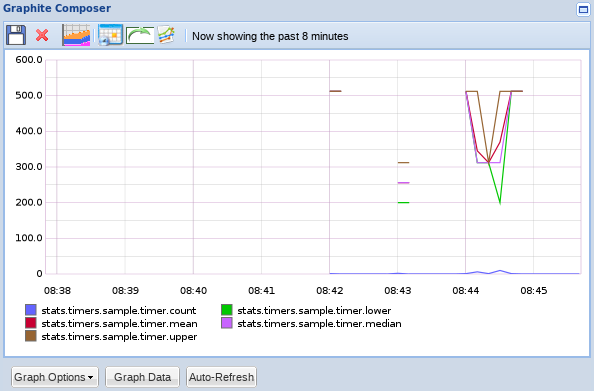The width and height of the screenshot is (594, 391).
Task: Select recent data with the green arrow icon
Action: 140,35
